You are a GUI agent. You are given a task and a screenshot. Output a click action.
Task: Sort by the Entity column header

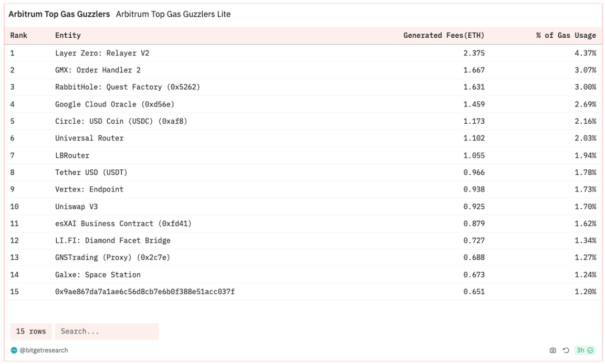68,36
